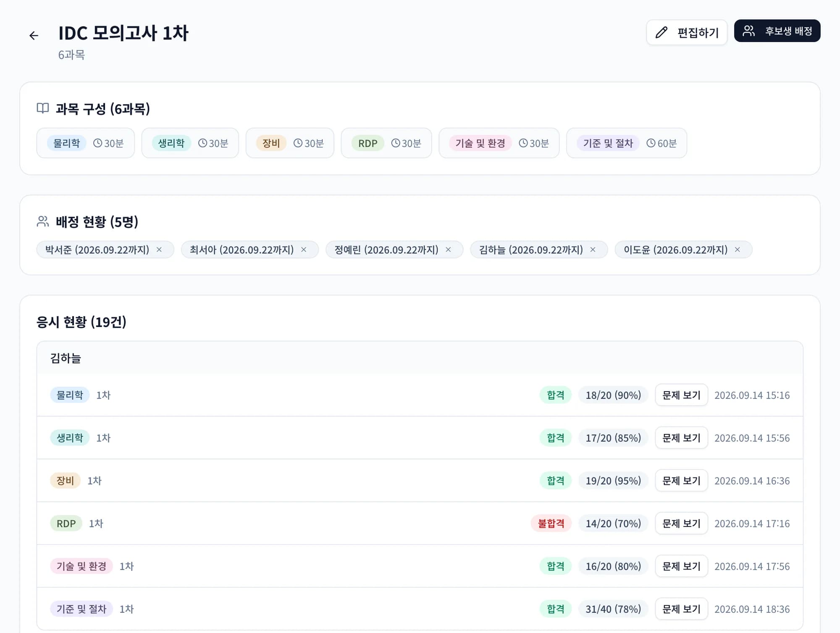Image resolution: width=840 pixels, height=633 pixels.
Task: Click clock icon in 생리학 subject card
Action: 202,143
